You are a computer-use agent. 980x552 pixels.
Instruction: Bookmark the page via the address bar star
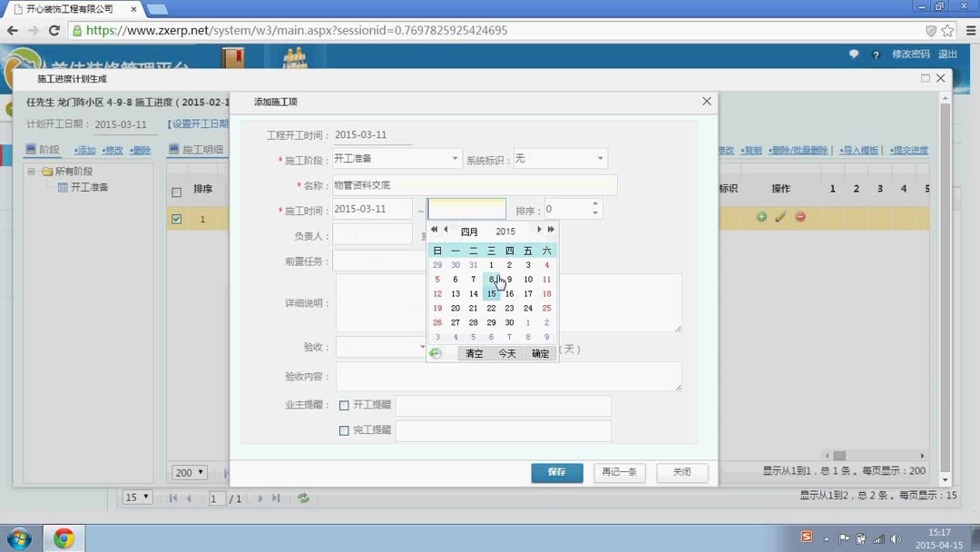coord(946,30)
